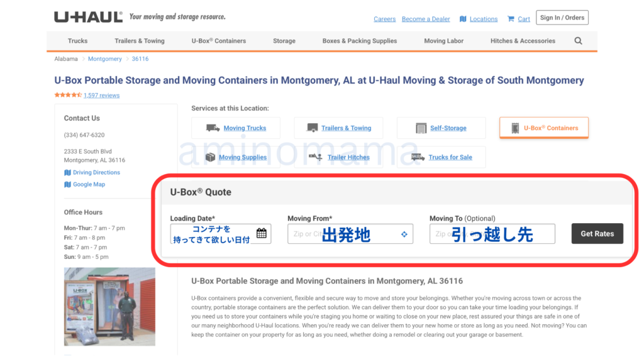Click the Trailers & Towing trailer icon
This screenshot has width=644, height=362.
coord(312,128)
